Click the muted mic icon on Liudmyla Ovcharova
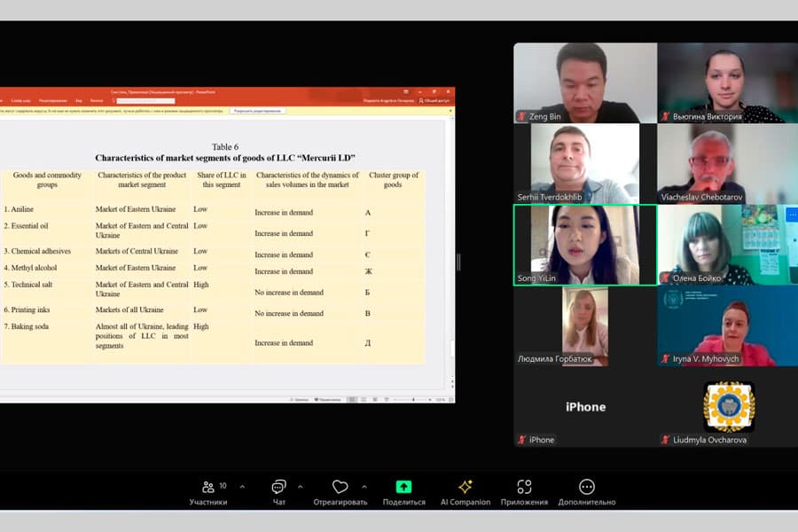The image size is (798, 532). tap(665, 440)
